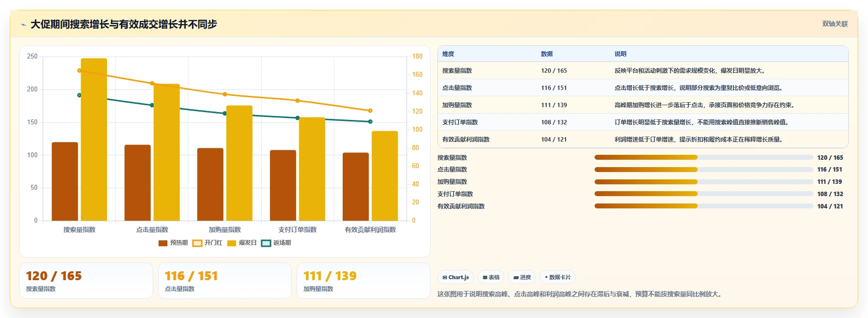868x318 pixels.
Task: Toggle the 返场期 legend item
Action: click(276, 243)
